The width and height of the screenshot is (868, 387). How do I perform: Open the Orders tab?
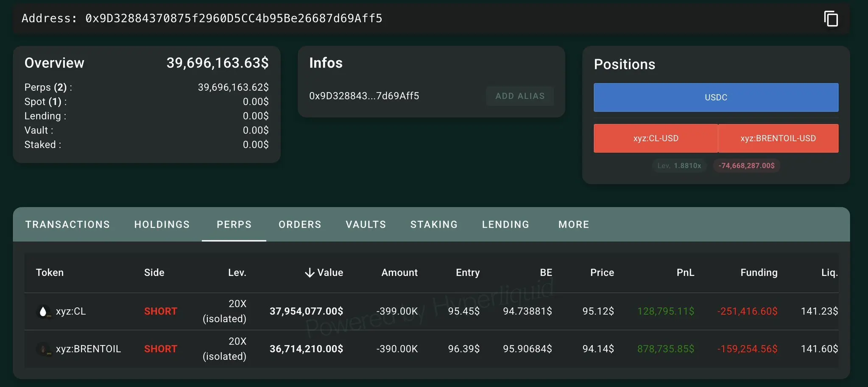click(300, 224)
